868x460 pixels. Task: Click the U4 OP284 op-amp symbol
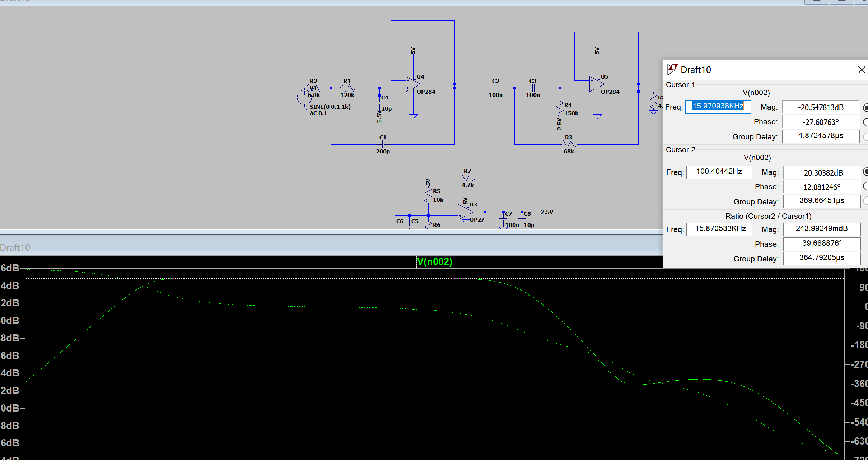coord(413,84)
